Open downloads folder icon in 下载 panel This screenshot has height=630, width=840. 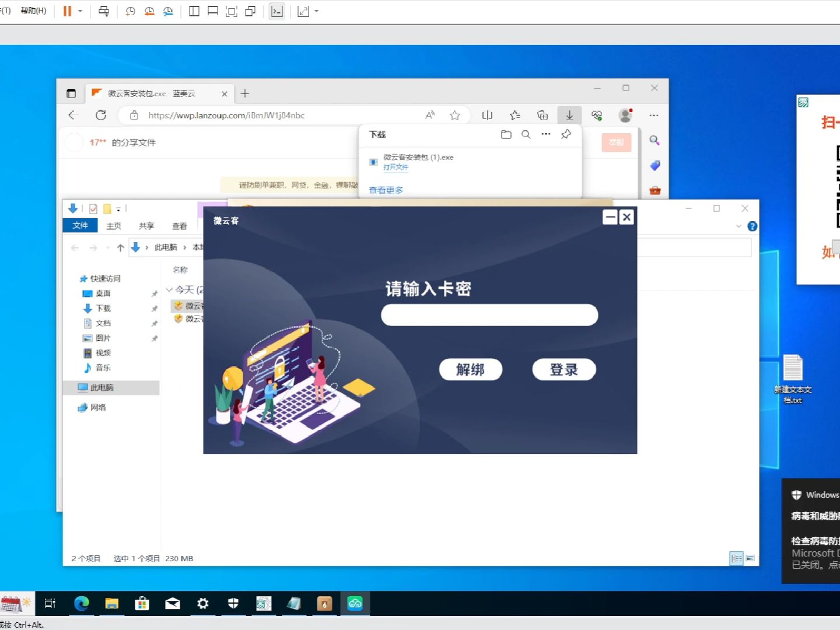pos(506,134)
